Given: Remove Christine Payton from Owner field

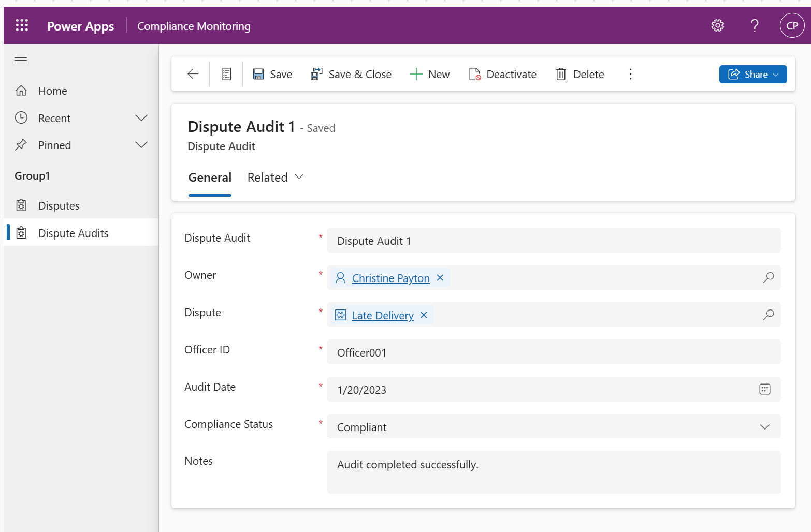Looking at the screenshot, I should pos(440,278).
